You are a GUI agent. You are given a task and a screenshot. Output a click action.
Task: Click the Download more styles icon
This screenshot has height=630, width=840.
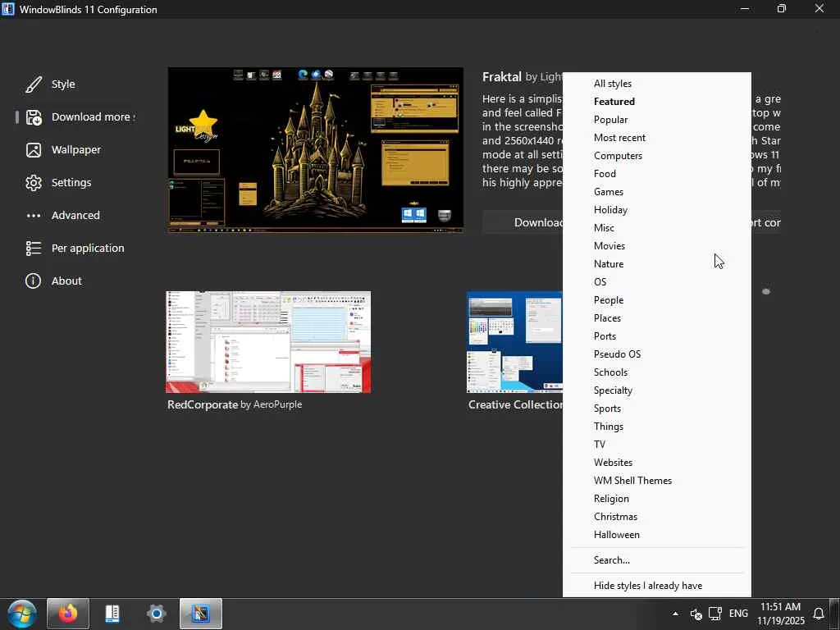pyautogui.click(x=33, y=117)
